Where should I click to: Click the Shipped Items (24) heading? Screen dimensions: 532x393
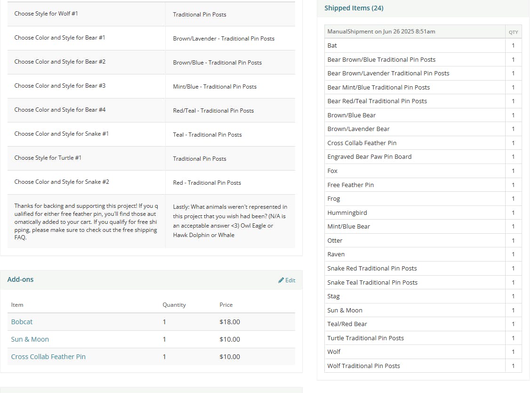[x=354, y=8]
